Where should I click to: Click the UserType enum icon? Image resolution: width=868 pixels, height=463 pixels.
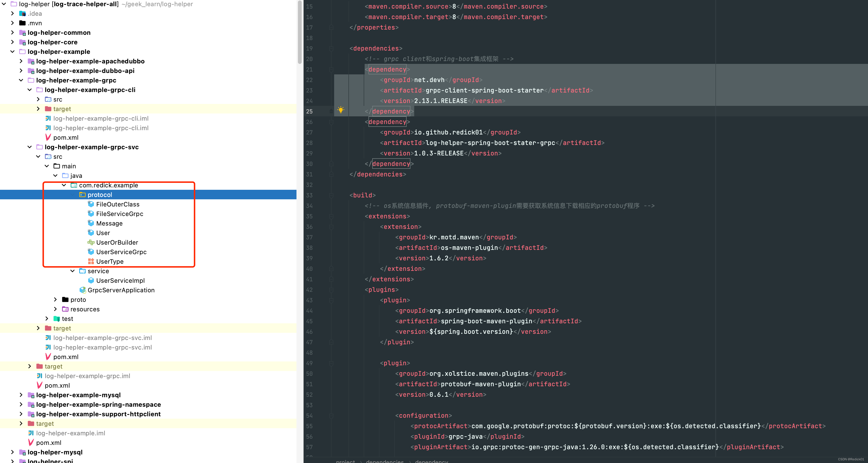91,262
